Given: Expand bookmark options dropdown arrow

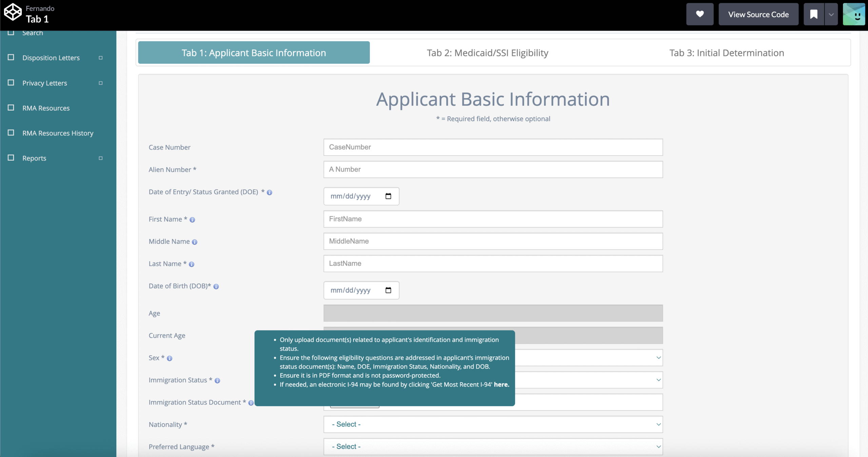Looking at the screenshot, I should click(831, 14).
